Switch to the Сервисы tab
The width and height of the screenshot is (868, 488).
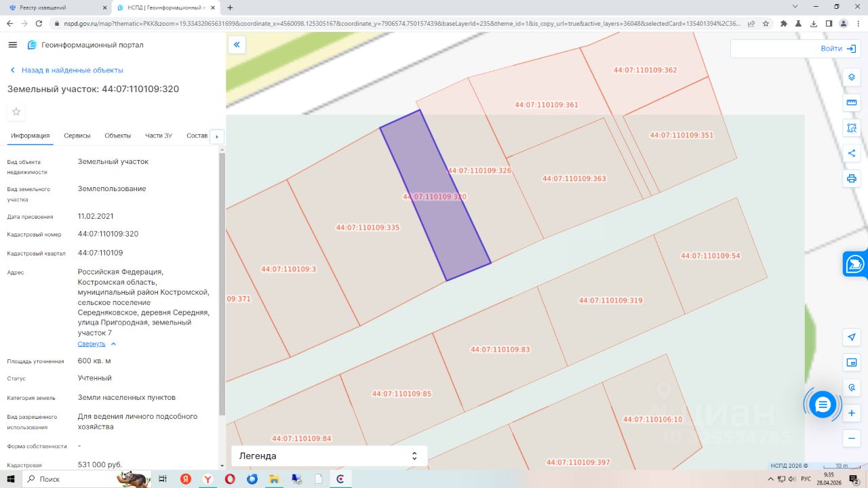point(77,136)
